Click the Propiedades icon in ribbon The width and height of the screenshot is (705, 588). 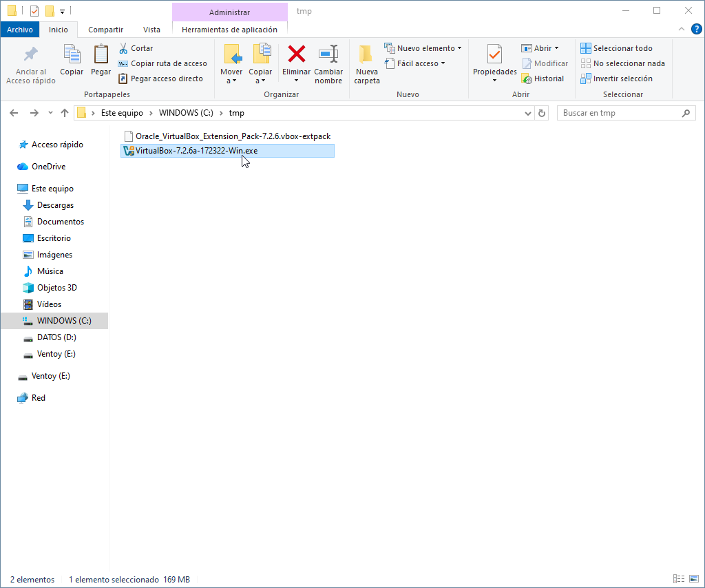[x=494, y=55]
